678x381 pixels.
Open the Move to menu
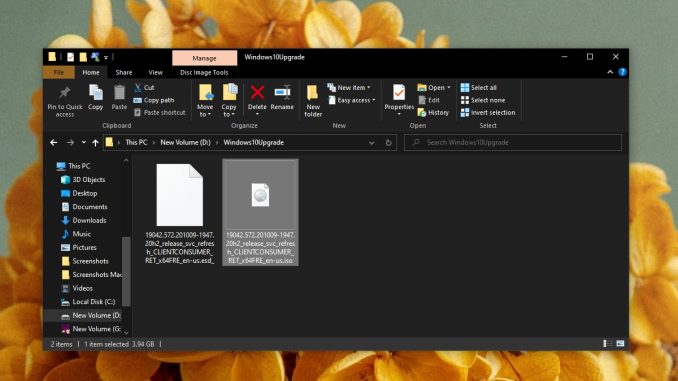(205, 101)
